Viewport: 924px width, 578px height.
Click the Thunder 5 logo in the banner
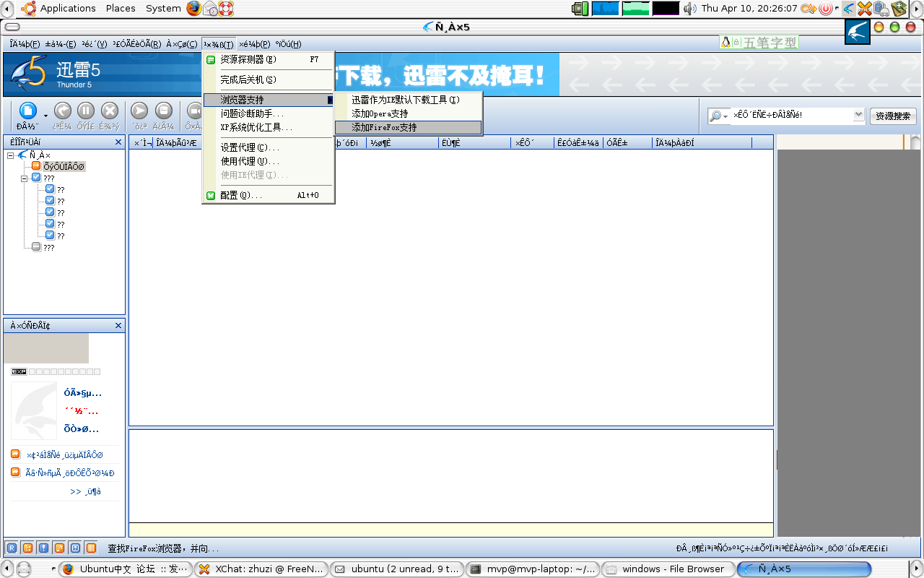(x=29, y=74)
